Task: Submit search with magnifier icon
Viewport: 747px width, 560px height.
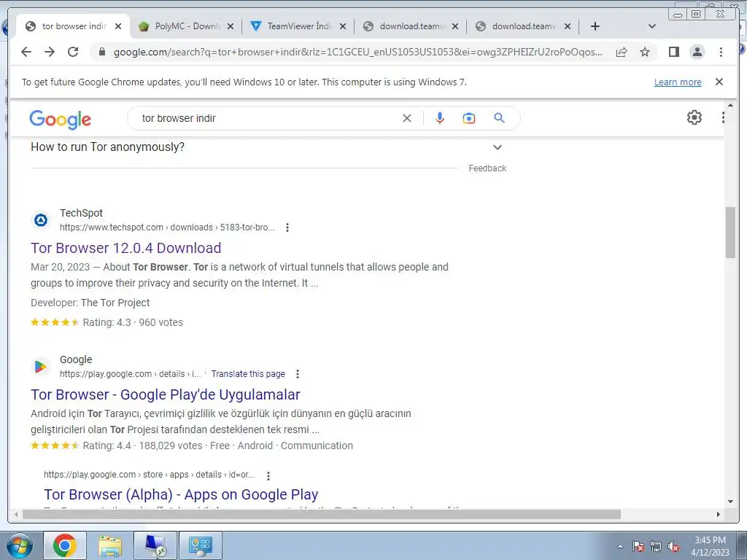Action: (499, 117)
